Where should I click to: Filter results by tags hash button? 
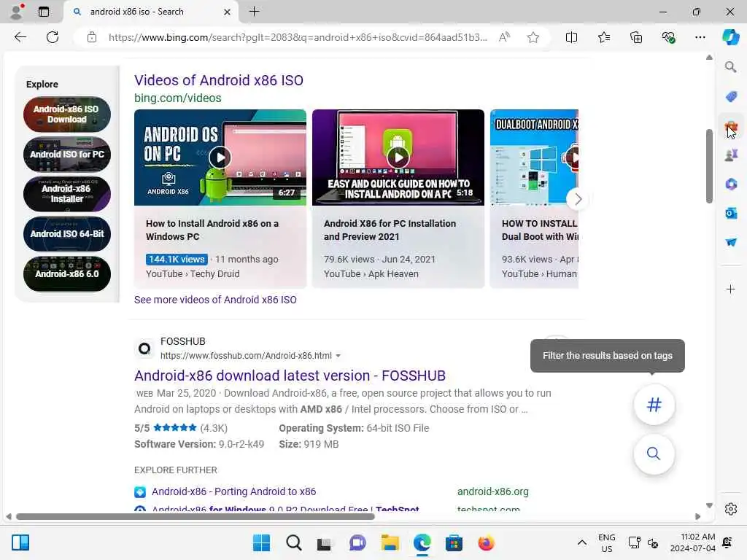click(654, 405)
